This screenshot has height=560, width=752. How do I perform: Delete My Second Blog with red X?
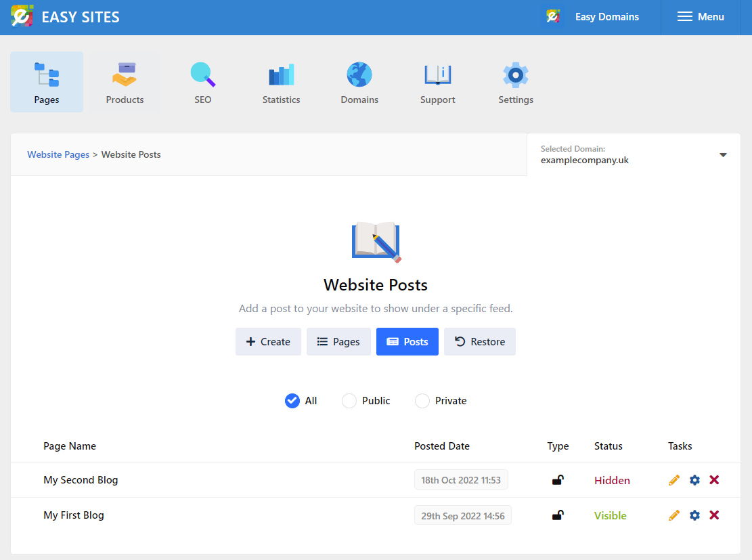pyautogui.click(x=714, y=480)
